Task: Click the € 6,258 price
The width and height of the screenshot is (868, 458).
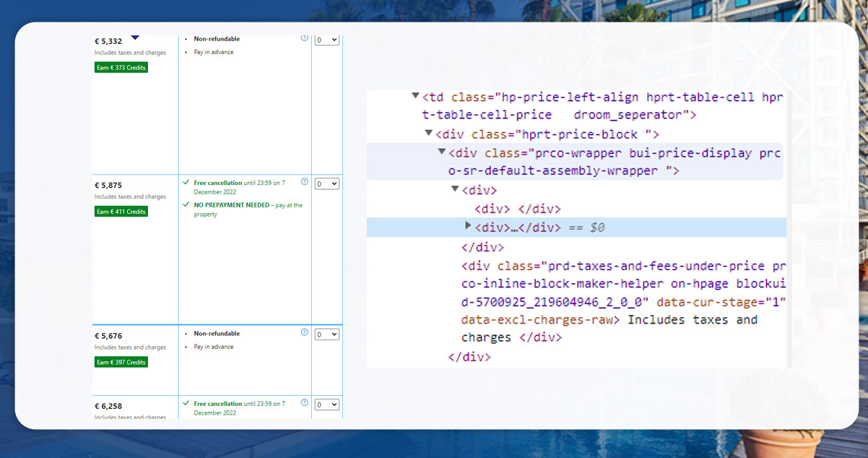Action: click(108, 407)
